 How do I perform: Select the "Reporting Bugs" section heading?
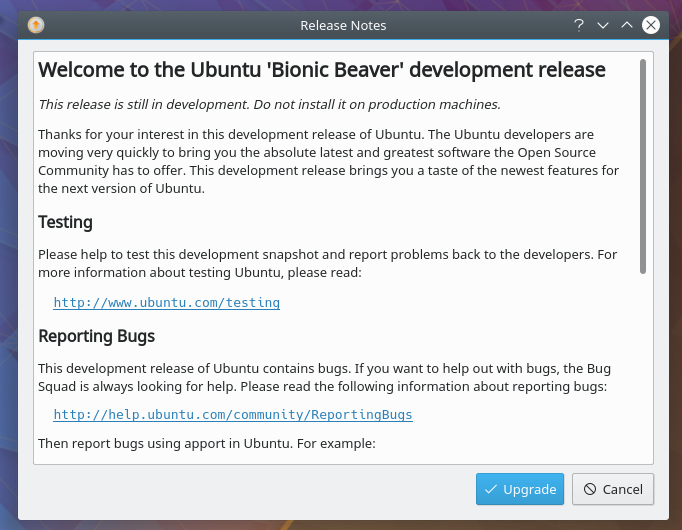pyautogui.click(x=96, y=335)
